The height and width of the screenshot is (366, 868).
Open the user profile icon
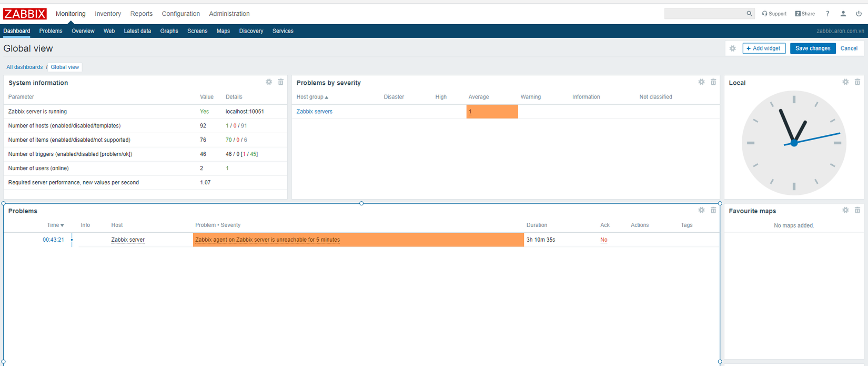point(843,14)
